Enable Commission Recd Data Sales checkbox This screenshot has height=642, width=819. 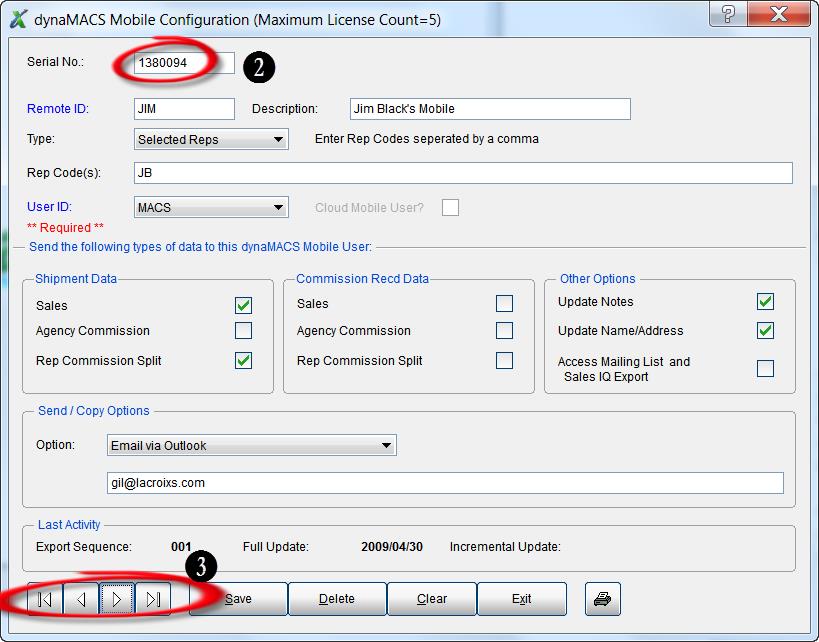point(504,304)
